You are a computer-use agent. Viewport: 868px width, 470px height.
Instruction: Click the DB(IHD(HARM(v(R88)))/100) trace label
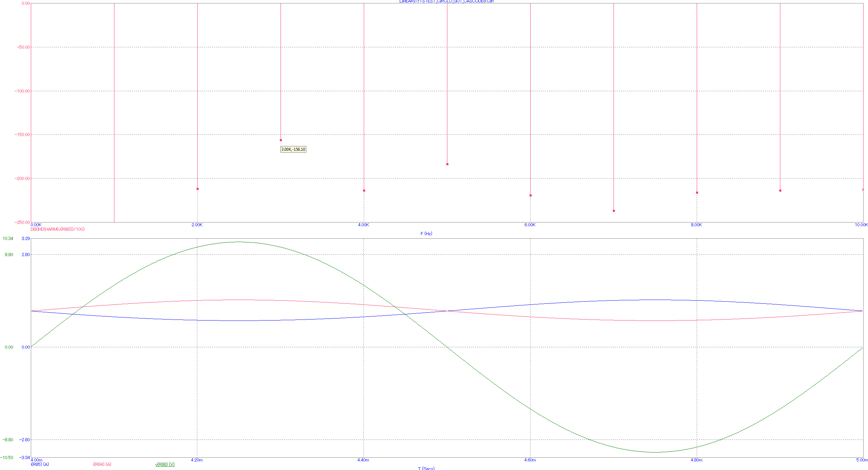click(x=58, y=229)
